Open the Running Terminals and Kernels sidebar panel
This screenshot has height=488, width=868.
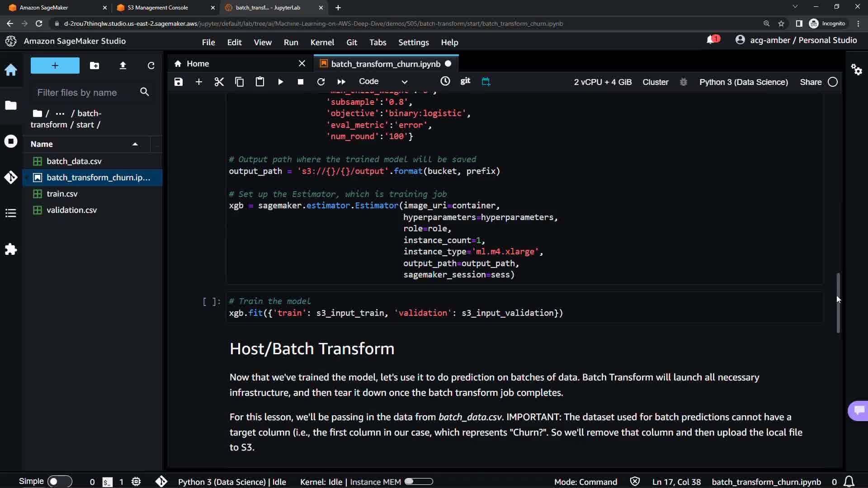tap(11, 141)
